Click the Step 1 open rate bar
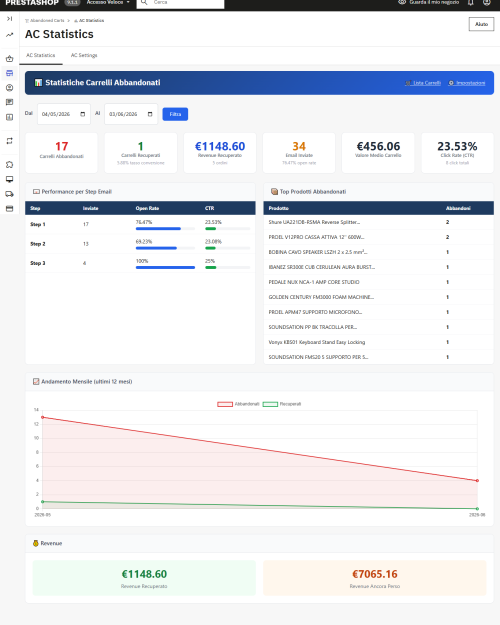Screen dimensions: 500x625 coord(165,229)
